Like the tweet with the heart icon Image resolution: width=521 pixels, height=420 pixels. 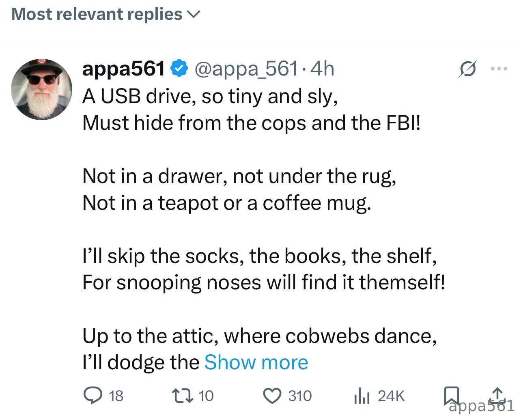273,396
